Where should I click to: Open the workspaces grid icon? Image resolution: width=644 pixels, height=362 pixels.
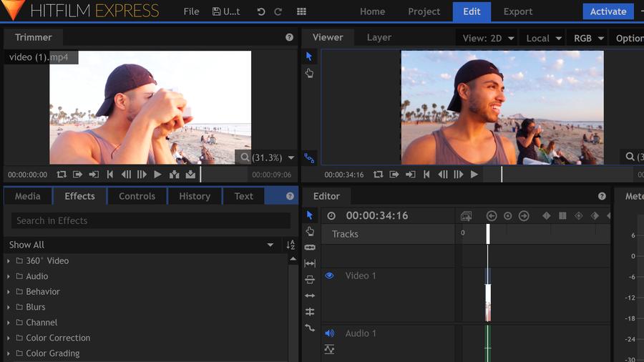[x=301, y=11]
